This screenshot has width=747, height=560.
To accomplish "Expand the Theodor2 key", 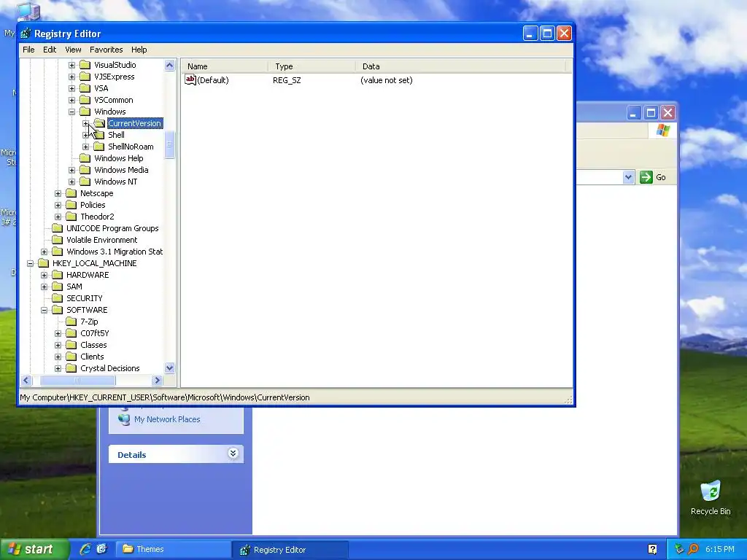I will click(x=58, y=217).
